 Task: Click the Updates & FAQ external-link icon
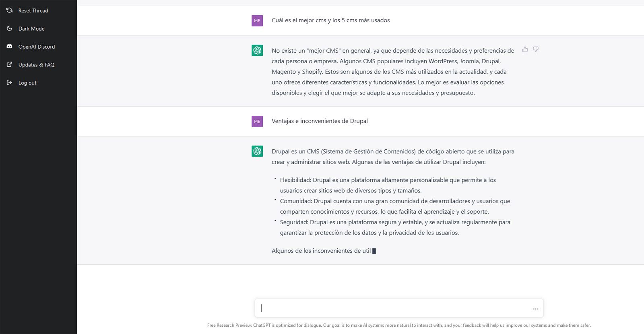pos(9,64)
